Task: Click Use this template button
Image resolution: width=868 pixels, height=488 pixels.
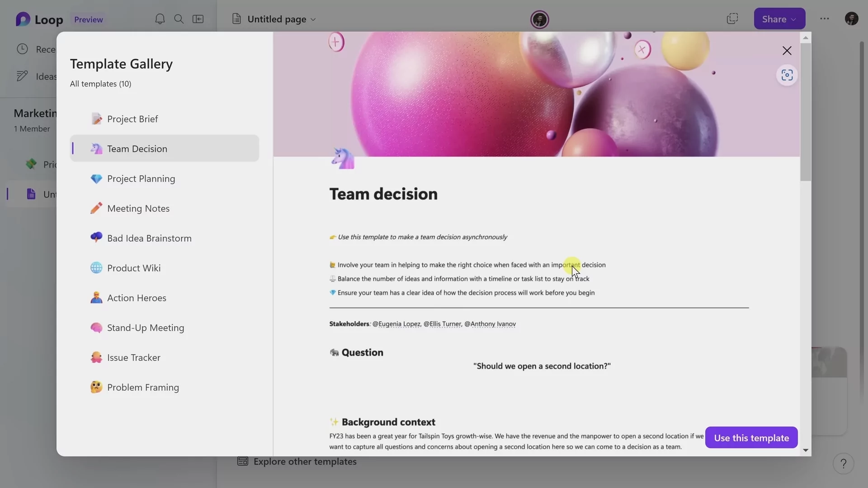Action: click(751, 437)
